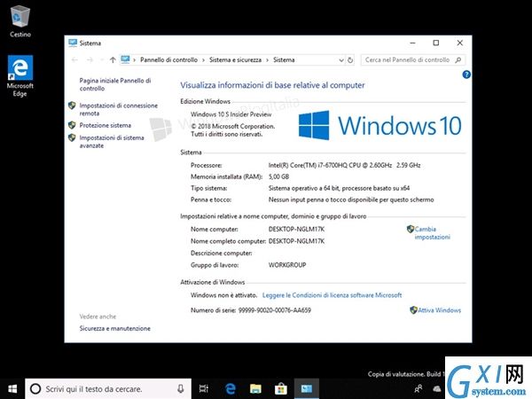
Task: Select the WORKGROUP value
Action: click(287, 265)
